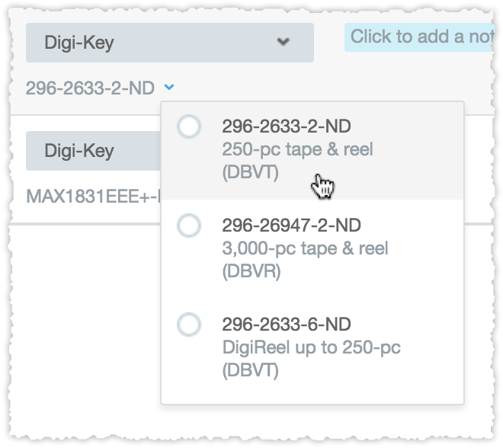503x448 pixels.
Task: Click (DBVT) under '250-pc tape & reel'
Action: pyautogui.click(x=250, y=172)
